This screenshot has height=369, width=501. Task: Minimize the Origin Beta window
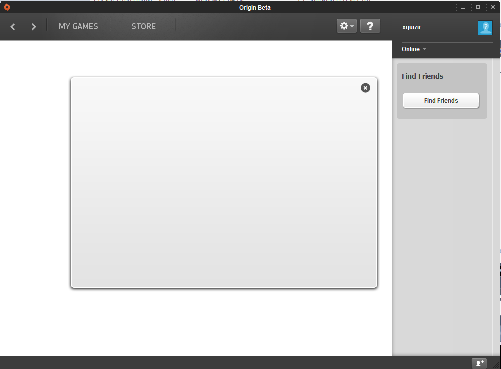(x=463, y=7)
